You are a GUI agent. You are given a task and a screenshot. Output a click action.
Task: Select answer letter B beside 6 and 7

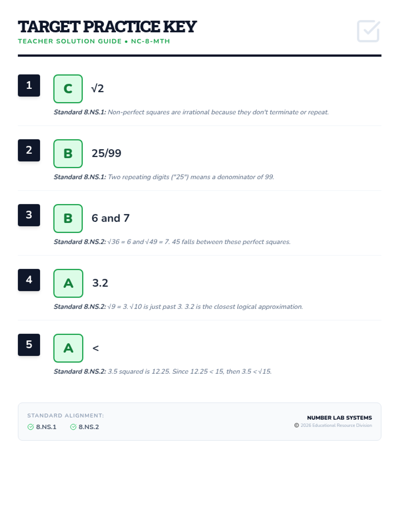point(68,218)
